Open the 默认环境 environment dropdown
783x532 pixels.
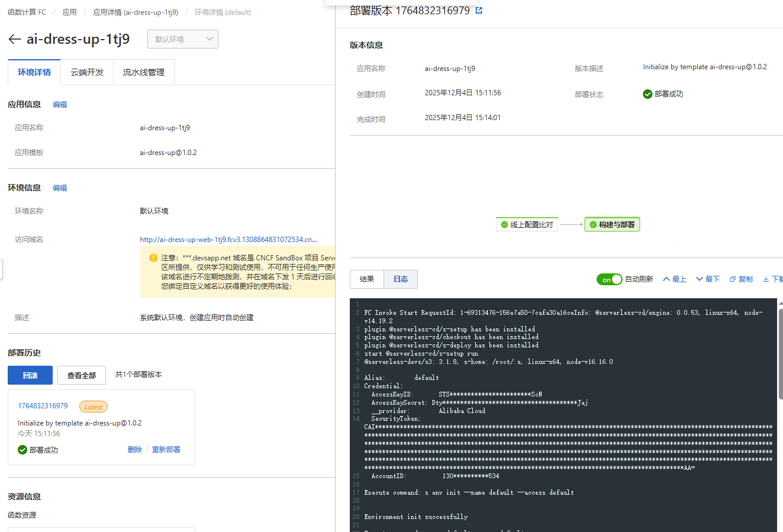pyautogui.click(x=182, y=39)
